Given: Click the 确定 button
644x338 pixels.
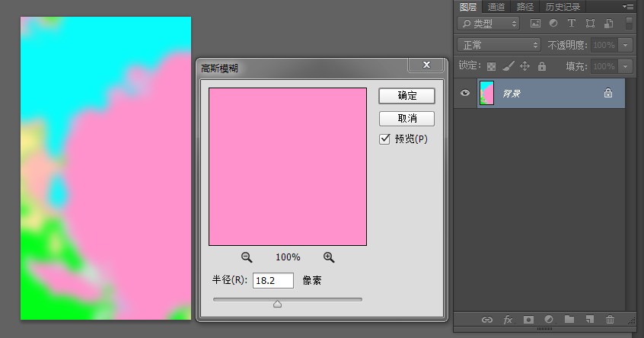Looking at the screenshot, I should click(x=406, y=96).
